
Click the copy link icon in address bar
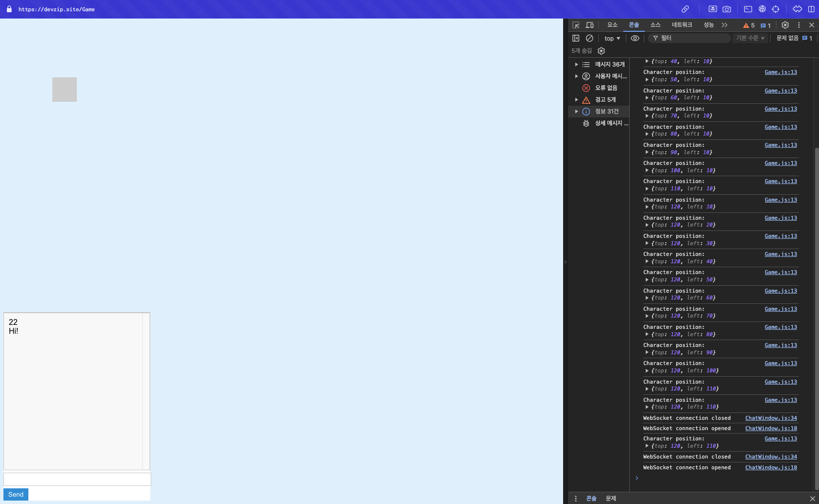pos(685,9)
